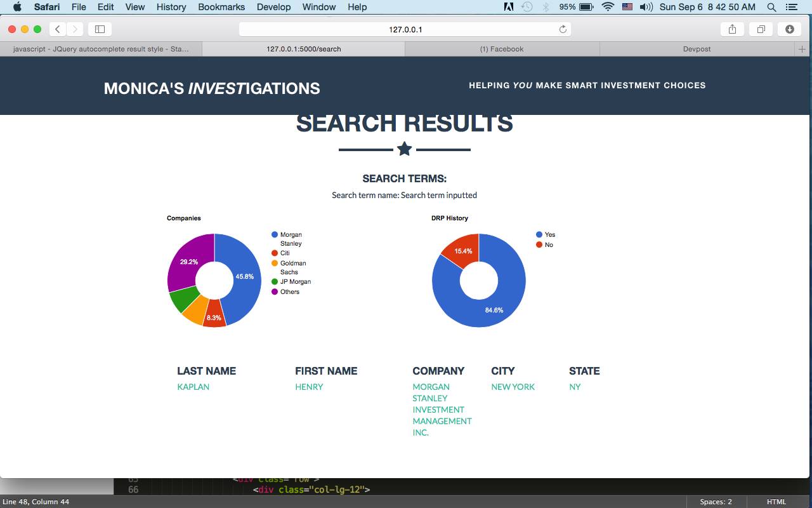
Task: Open the Bookmarks menu
Action: [221, 7]
